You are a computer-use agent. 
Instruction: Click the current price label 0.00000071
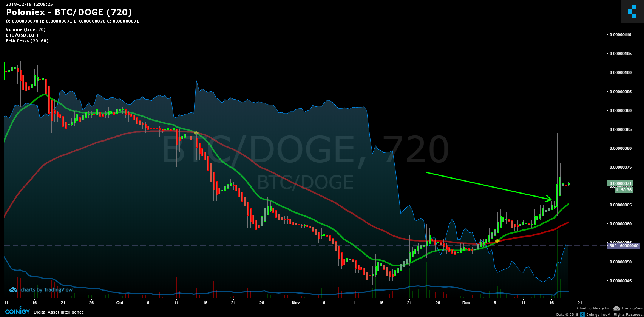pyautogui.click(x=620, y=184)
